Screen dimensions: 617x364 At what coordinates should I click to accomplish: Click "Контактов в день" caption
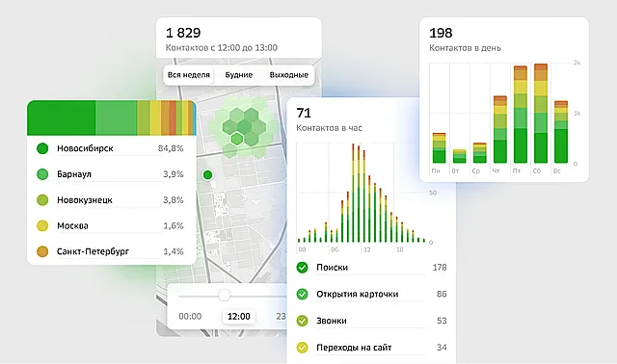[x=465, y=48]
